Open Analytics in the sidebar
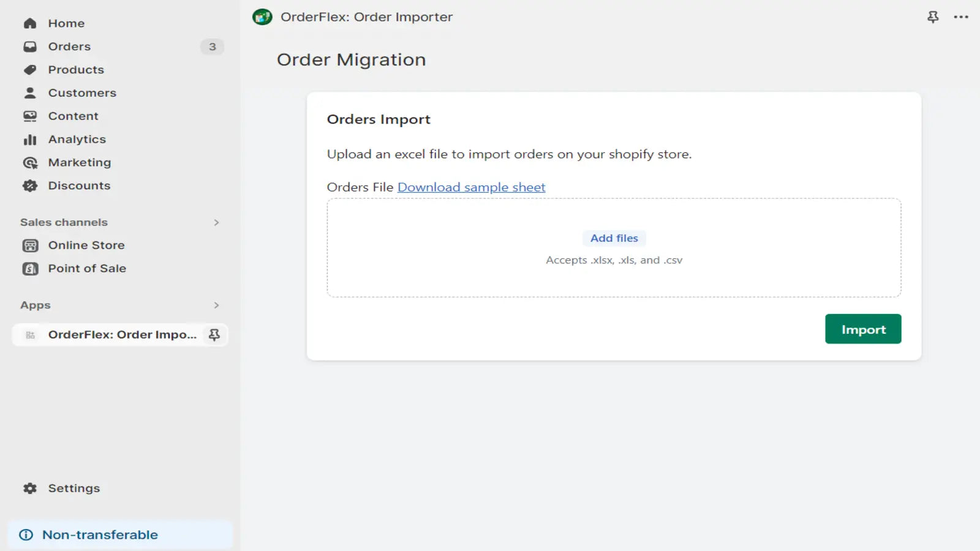This screenshot has width=980, height=551. pos(77,140)
